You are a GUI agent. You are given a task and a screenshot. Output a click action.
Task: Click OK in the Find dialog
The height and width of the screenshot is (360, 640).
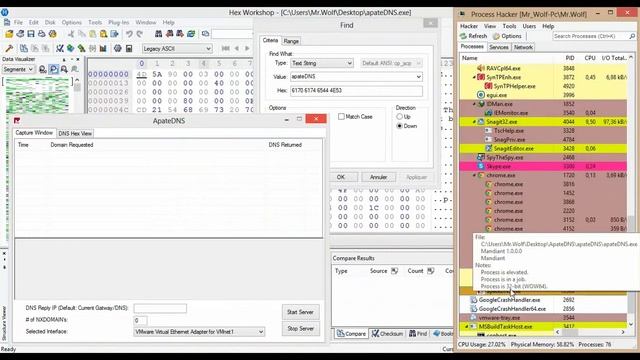coord(341,177)
